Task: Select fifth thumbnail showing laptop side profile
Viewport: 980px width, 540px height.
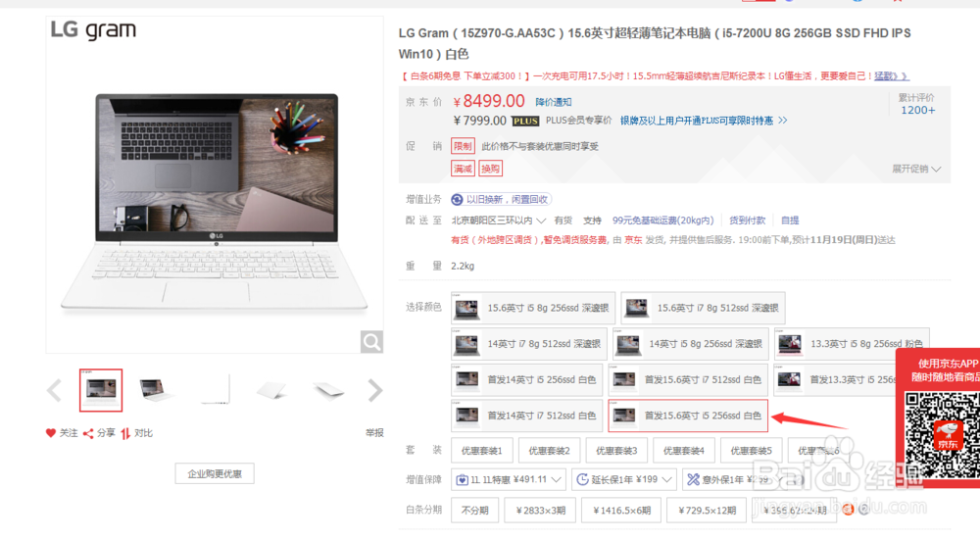Action: tap(328, 390)
